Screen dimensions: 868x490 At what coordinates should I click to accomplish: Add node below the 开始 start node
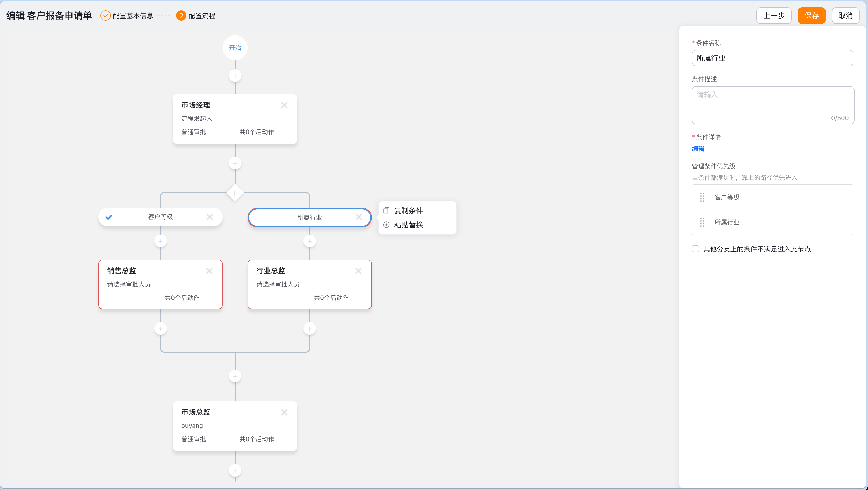click(x=235, y=76)
